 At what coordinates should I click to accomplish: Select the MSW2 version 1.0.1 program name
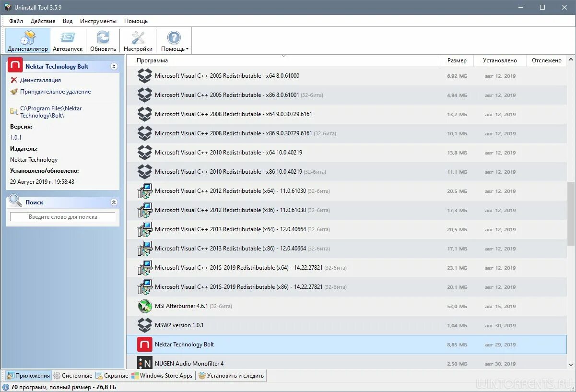point(179,325)
